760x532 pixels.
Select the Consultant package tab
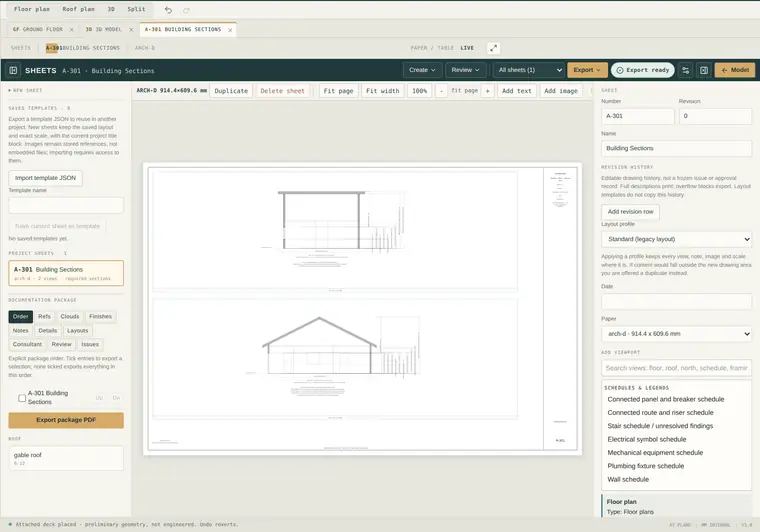pos(27,344)
